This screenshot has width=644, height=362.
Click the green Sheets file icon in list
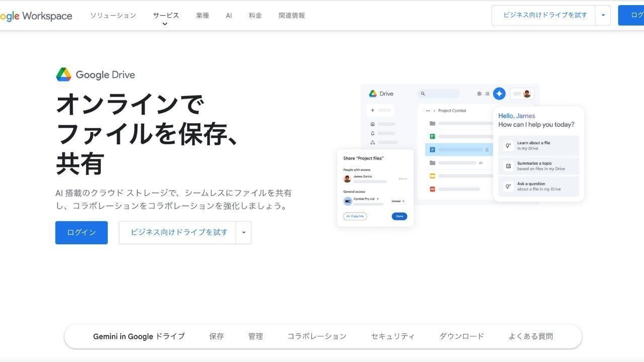click(x=432, y=136)
